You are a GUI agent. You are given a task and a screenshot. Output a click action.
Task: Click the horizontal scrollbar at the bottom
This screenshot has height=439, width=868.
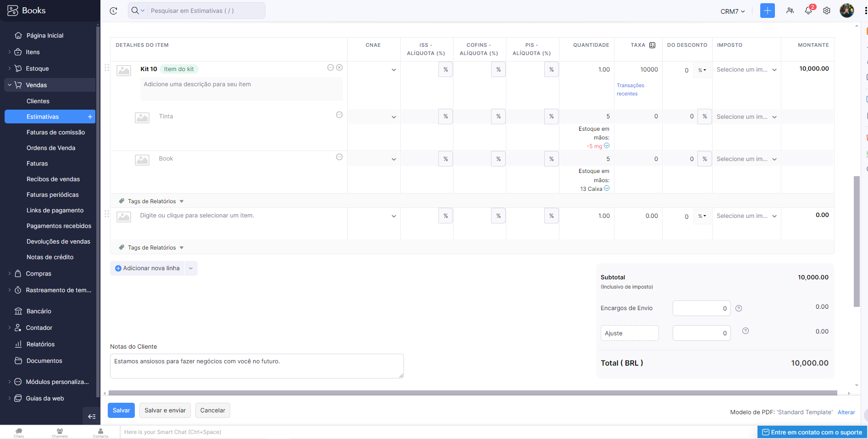(x=472, y=393)
